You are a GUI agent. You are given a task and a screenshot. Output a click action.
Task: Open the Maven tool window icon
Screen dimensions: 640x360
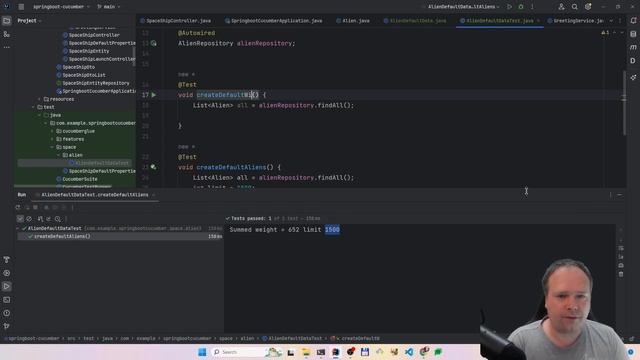[x=633, y=47]
